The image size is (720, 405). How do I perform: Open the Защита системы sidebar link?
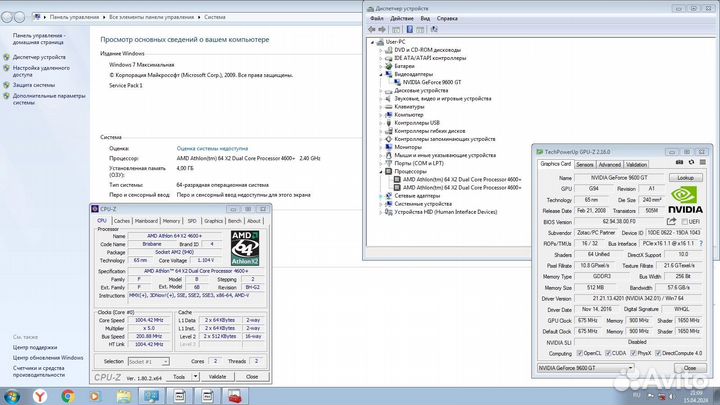click(x=34, y=85)
